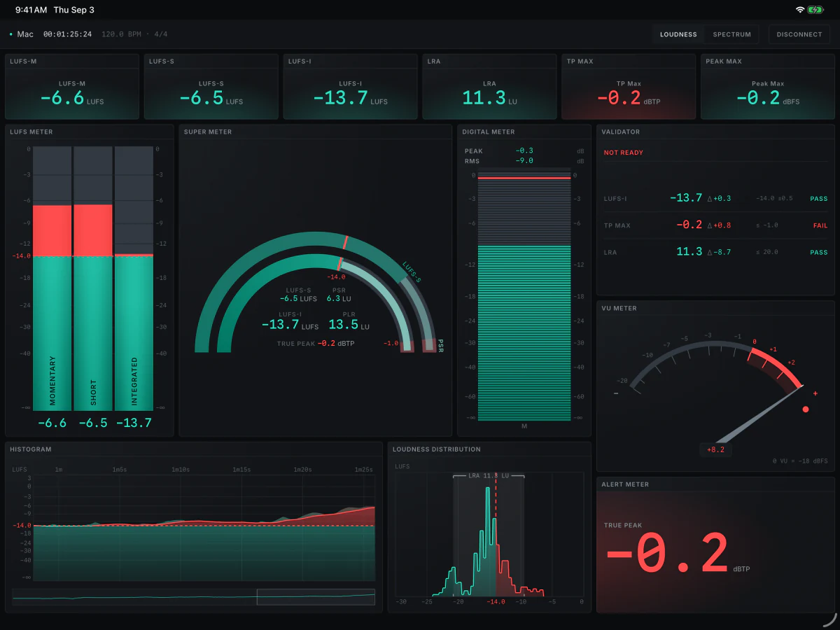Click the TRUE PEAK -0.2 dBTP line in Super Meter
Viewport: 840px width, 630px height.
click(316, 343)
